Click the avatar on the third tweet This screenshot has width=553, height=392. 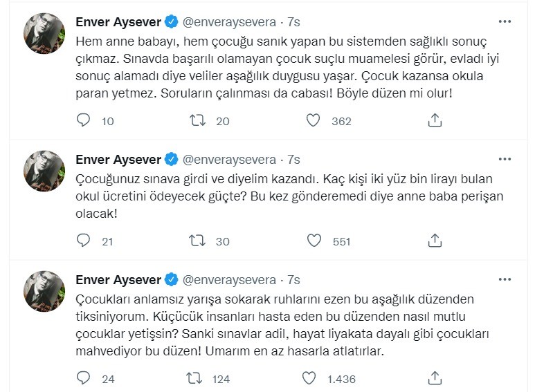[x=45, y=291]
